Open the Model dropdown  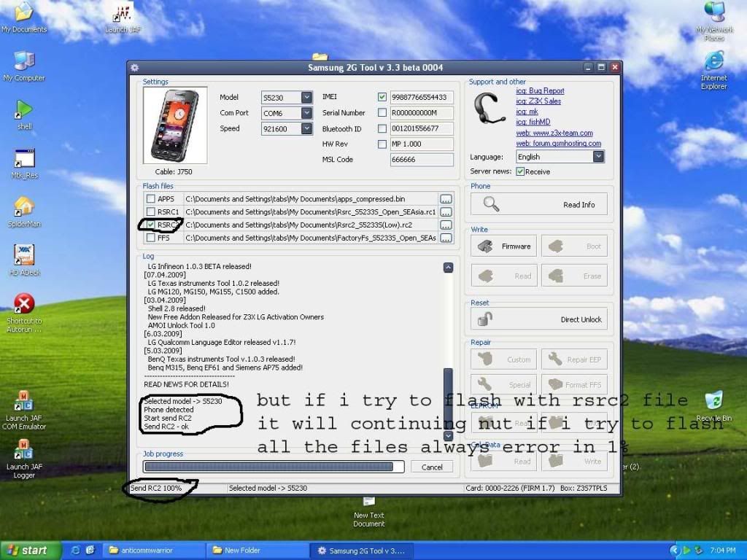click(x=306, y=97)
